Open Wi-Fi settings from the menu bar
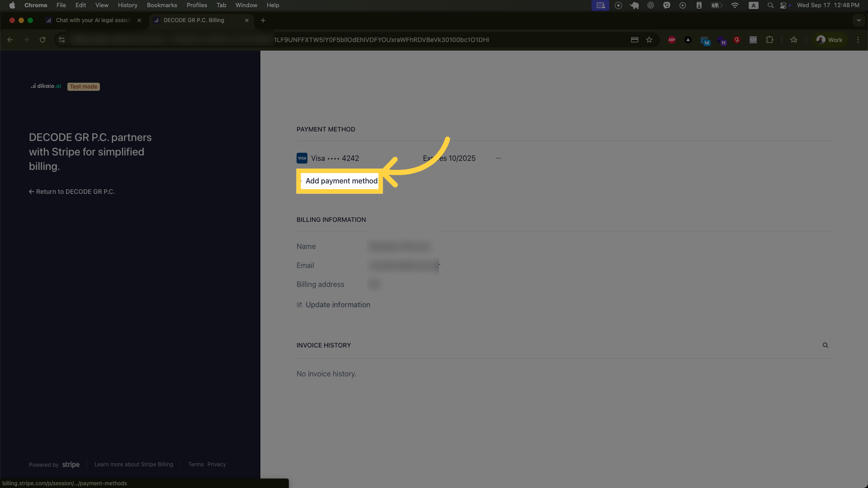This screenshot has width=868, height=488. (x=735, y=5)
